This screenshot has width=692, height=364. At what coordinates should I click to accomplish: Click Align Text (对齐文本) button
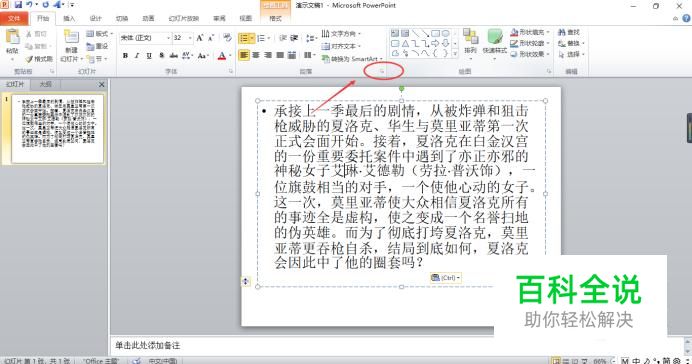341,46
